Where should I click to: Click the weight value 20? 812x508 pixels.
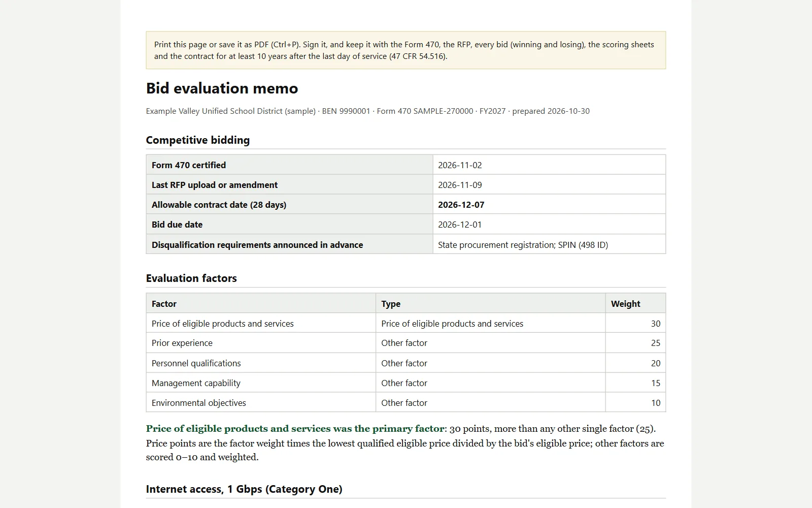656,363
